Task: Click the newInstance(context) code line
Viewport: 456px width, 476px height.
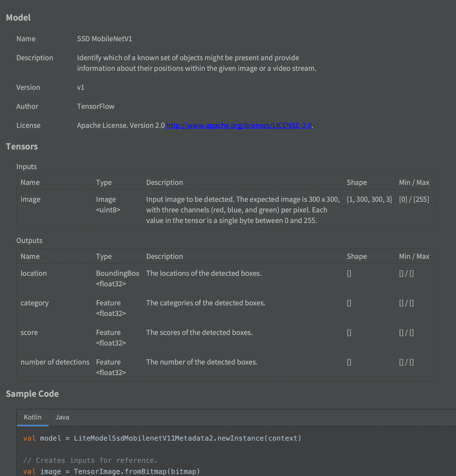Action: pyautogui.click(x=162, y=438)
